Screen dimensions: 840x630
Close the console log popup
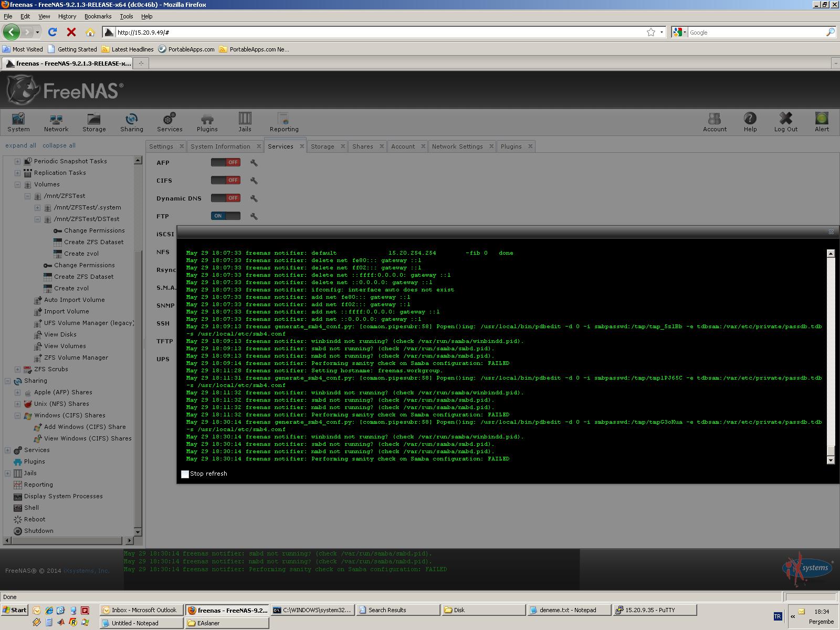(831, 232)
